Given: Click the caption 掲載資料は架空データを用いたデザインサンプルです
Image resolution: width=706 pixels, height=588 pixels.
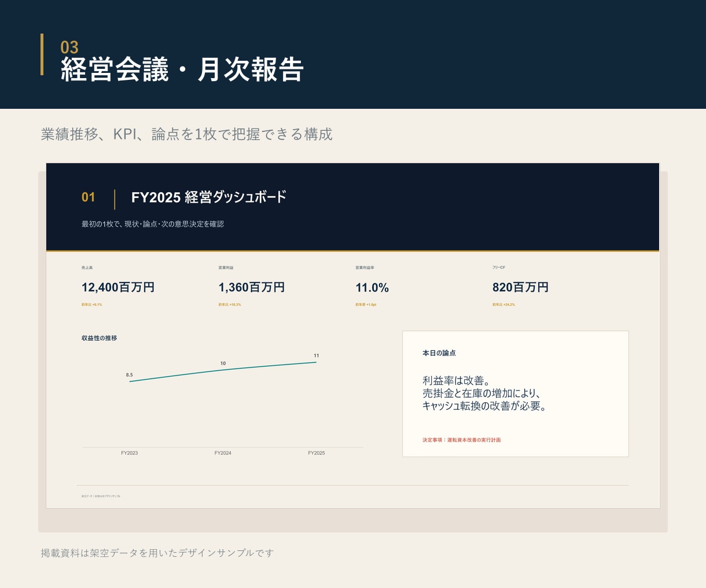Looking at the screenshot, I should (x=157, y=553).
